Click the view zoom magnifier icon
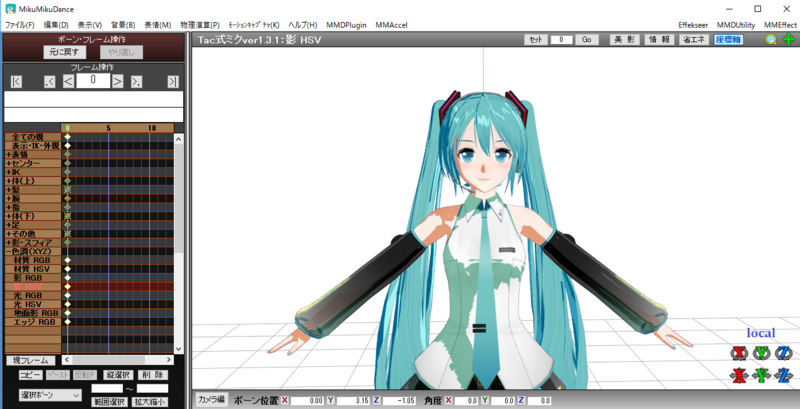The image size is (800, 409). [771, 39]
